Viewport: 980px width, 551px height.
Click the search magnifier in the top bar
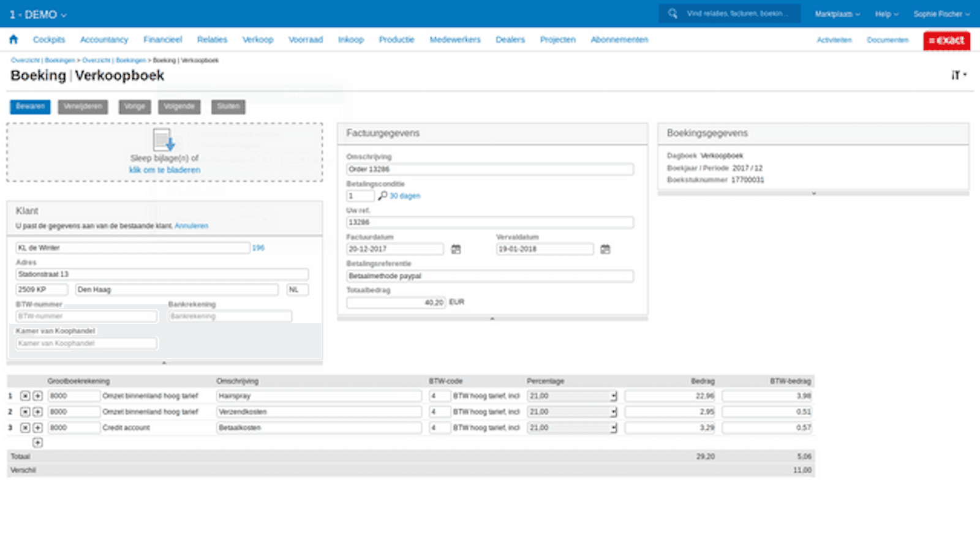coord(673,13)
